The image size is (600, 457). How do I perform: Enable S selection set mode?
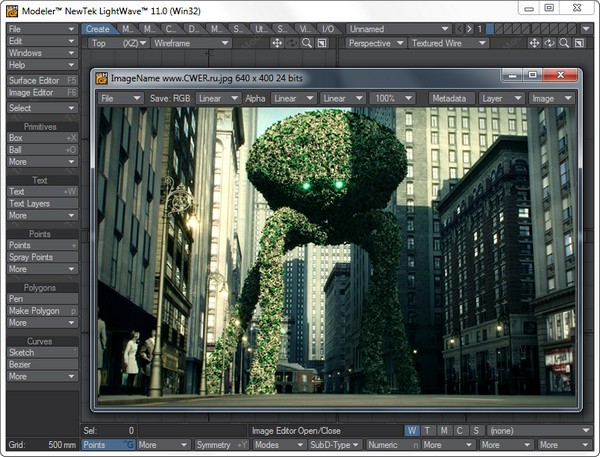click(476, 431)
